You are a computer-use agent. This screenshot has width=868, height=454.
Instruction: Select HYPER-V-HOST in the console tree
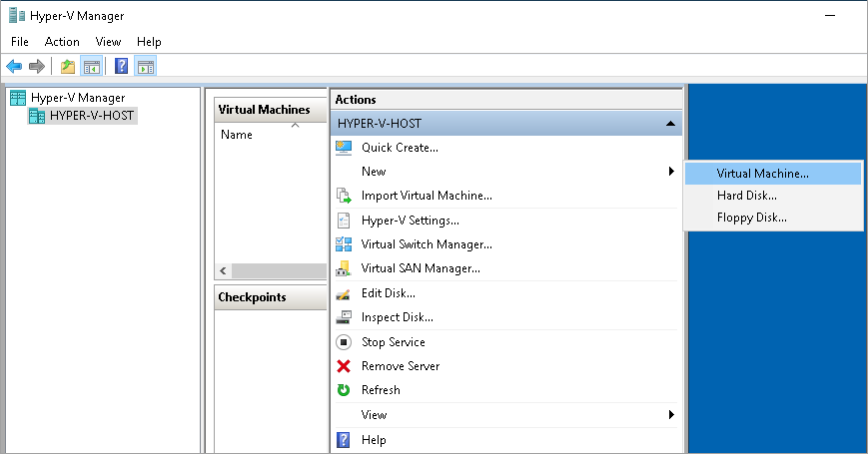(92, 116)
